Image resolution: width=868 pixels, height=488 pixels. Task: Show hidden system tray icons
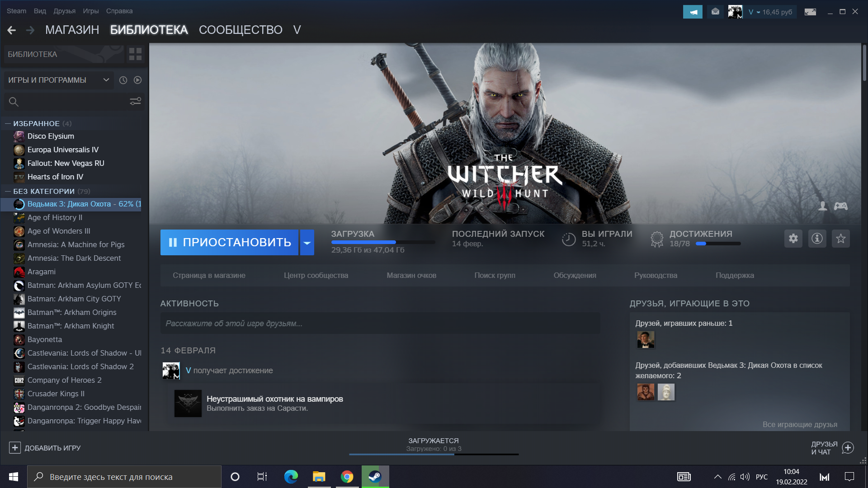[717, 477]
